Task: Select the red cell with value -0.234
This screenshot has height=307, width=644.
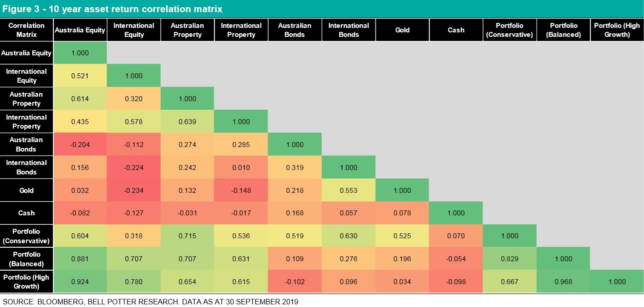Action: (134, 191)
